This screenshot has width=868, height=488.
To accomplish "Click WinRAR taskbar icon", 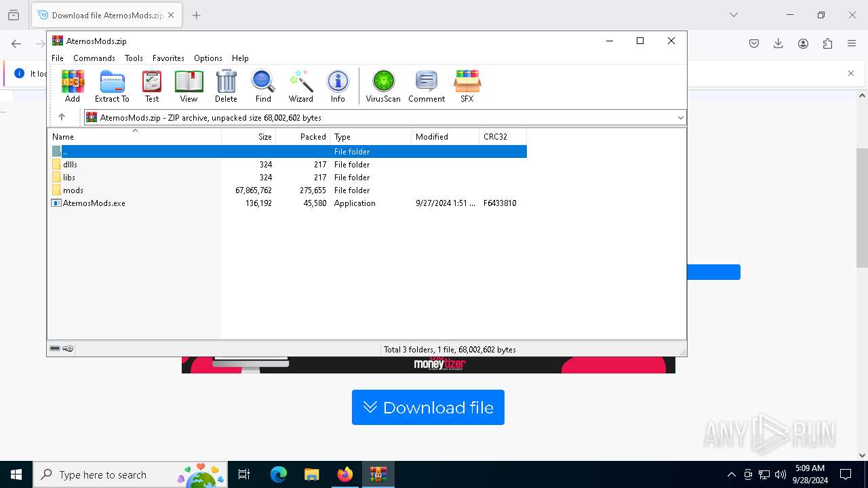I will pos(378,474).
